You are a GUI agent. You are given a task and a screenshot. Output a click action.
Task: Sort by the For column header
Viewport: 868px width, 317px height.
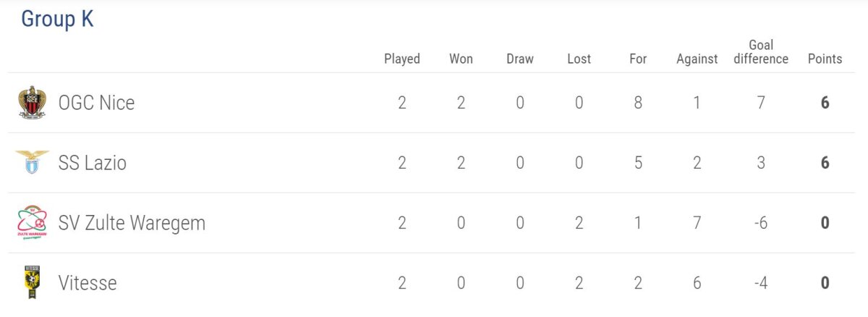point(638,59)
